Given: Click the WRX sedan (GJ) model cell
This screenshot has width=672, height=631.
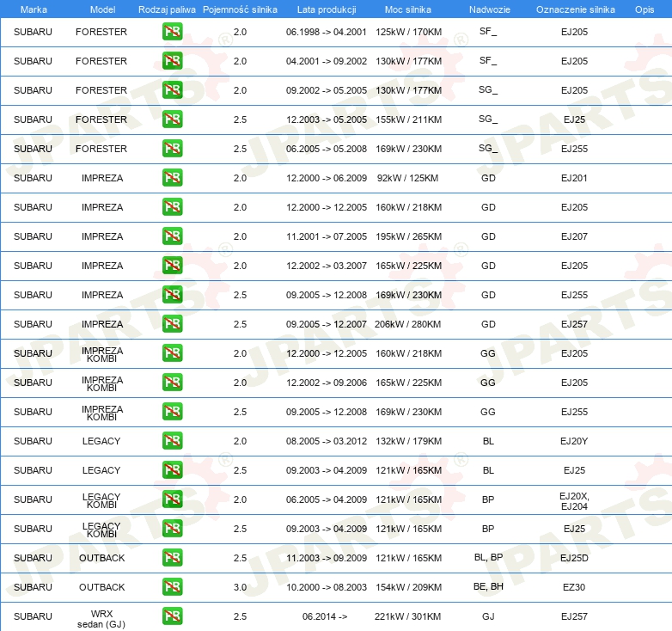Looking at the screenshot, I should (101, 619).
